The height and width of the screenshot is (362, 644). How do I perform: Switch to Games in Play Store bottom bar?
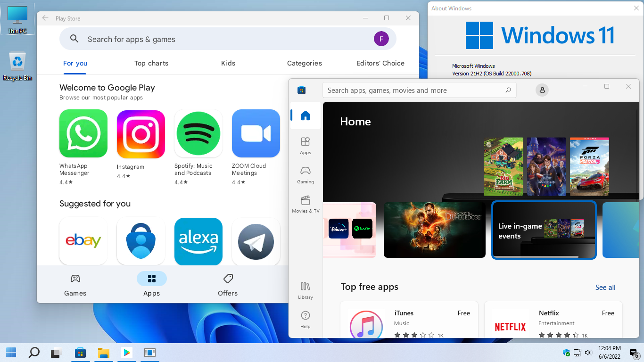tap(75, 285)
